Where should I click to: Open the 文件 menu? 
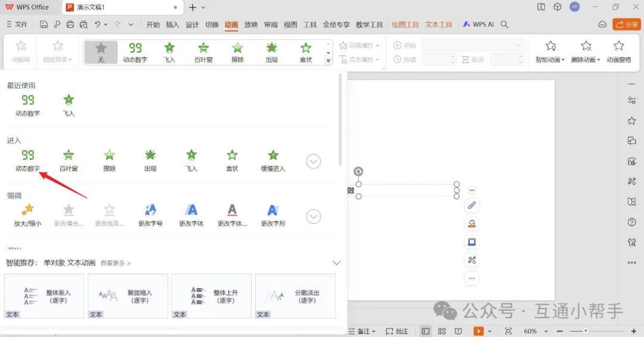tap(17, 24)
